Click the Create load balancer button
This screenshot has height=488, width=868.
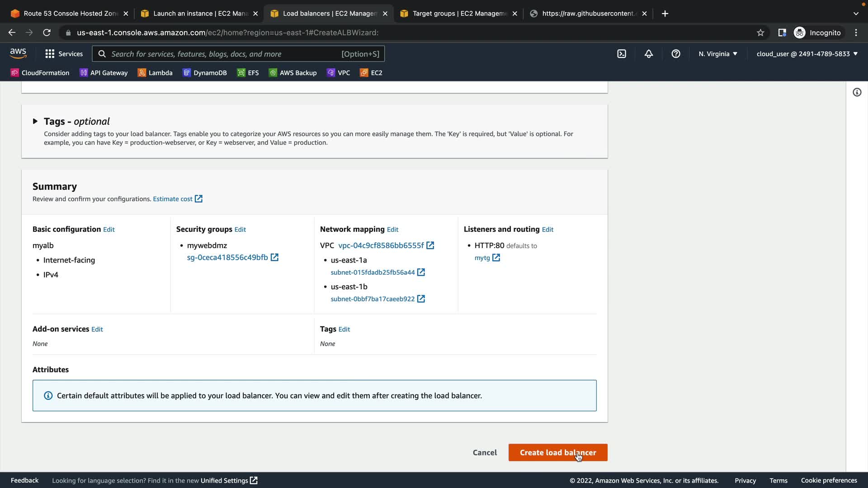click(x=557, y=452)
